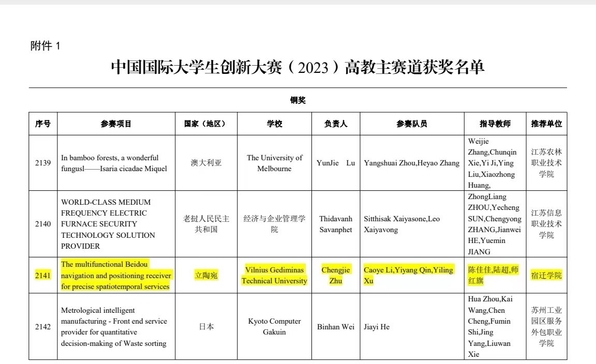Select Thidavanh Savanphet leader cell
This screenshot has height=364, width=596.
[336, 224]
